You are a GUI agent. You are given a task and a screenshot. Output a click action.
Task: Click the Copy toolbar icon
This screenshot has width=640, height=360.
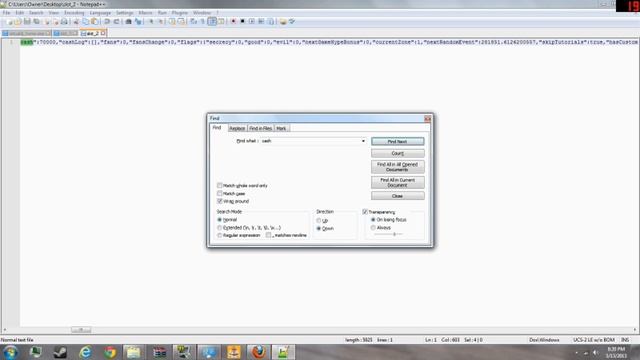pyautogui.click(x=85, y=22)
